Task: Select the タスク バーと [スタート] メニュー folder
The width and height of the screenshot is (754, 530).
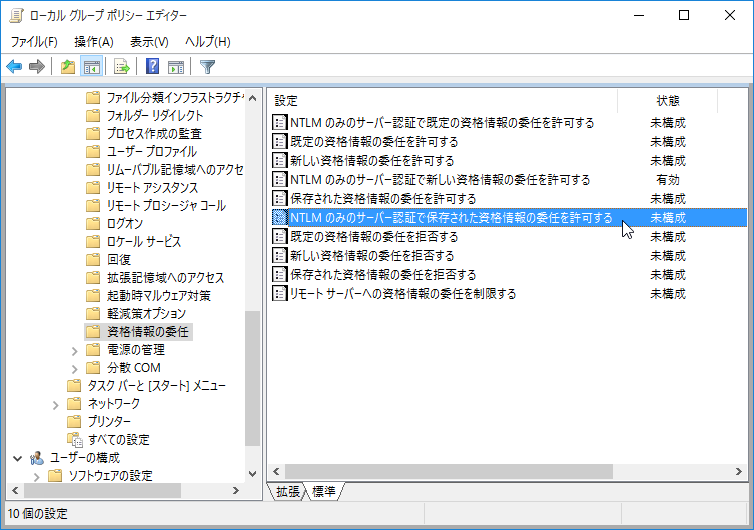Action: pyautogui.click(x=146, y=386)
